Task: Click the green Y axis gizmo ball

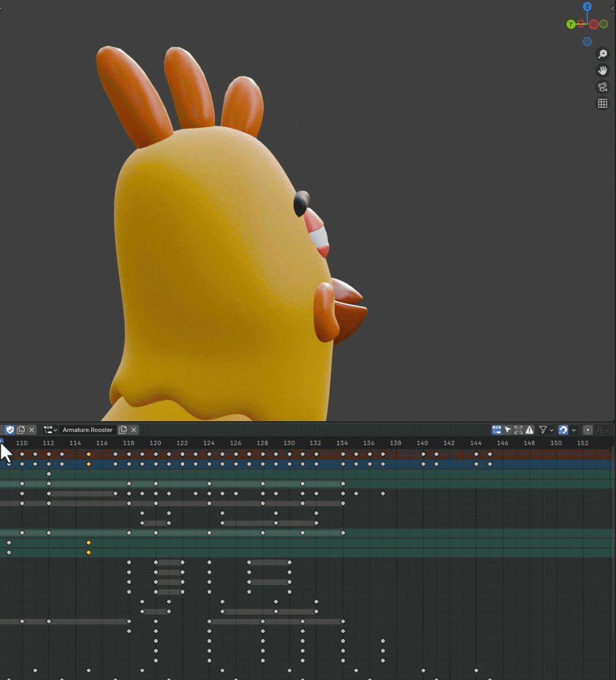Action: pos(571,24)
